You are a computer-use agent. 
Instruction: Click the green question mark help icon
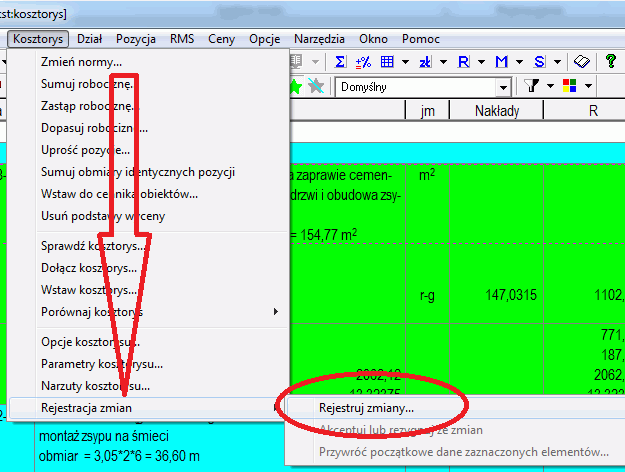(x=611, y=62)
